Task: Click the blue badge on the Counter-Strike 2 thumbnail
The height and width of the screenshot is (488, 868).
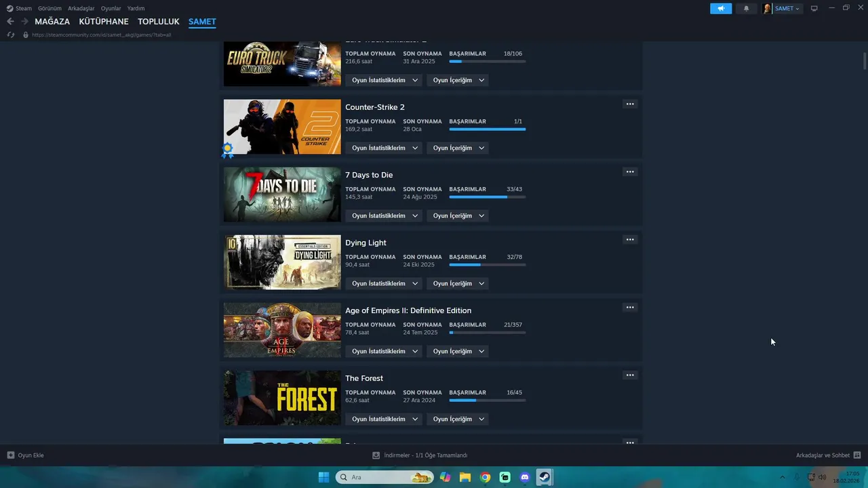Action: 227,150
